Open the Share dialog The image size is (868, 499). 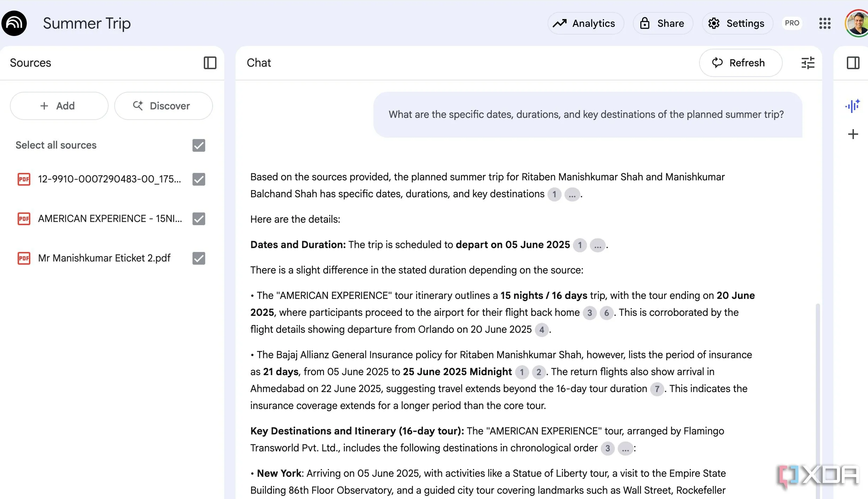click(x=663, y=23)
